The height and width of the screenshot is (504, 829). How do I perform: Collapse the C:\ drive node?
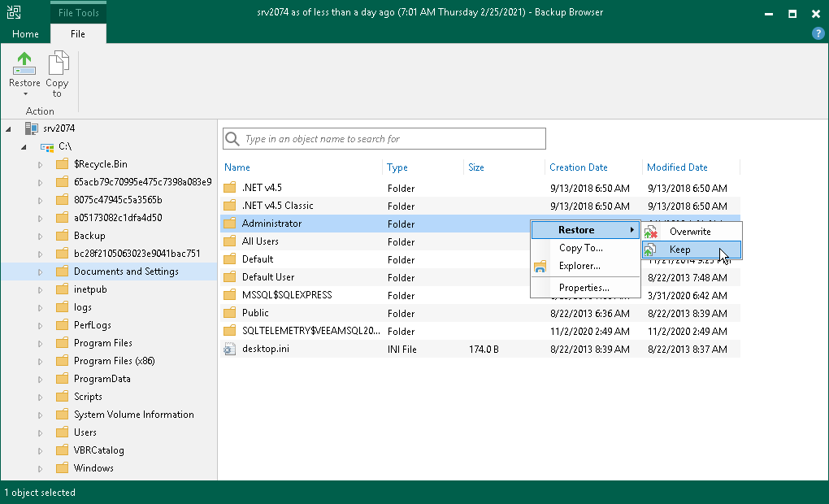24,146
